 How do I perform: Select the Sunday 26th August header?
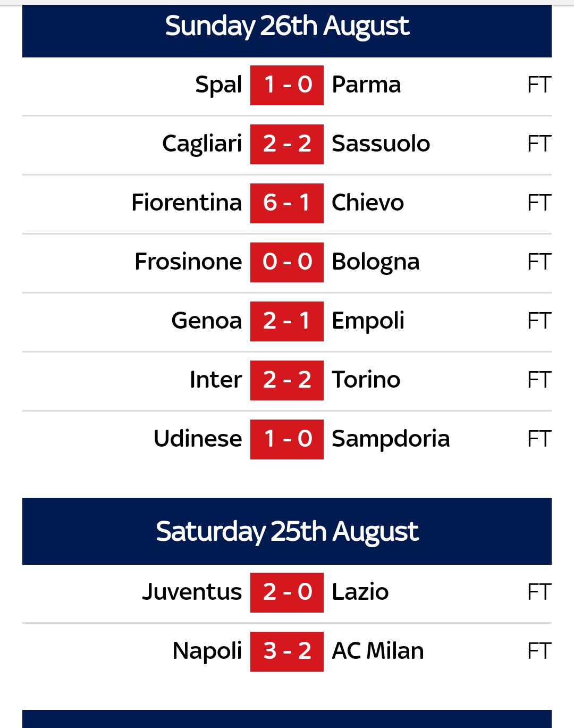287,31
